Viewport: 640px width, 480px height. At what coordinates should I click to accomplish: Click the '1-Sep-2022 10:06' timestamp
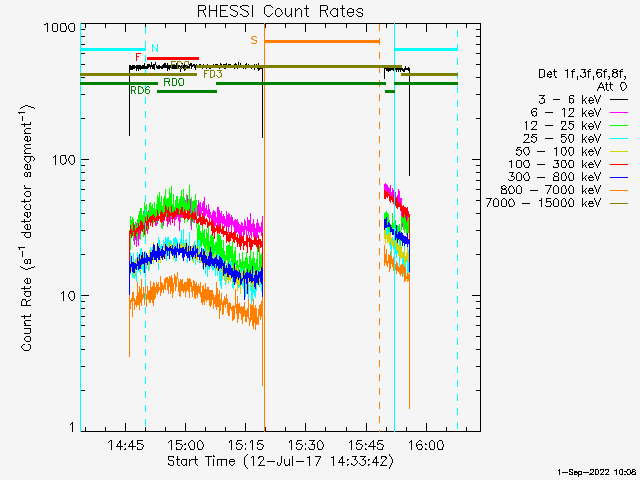[x=596, y=472]
